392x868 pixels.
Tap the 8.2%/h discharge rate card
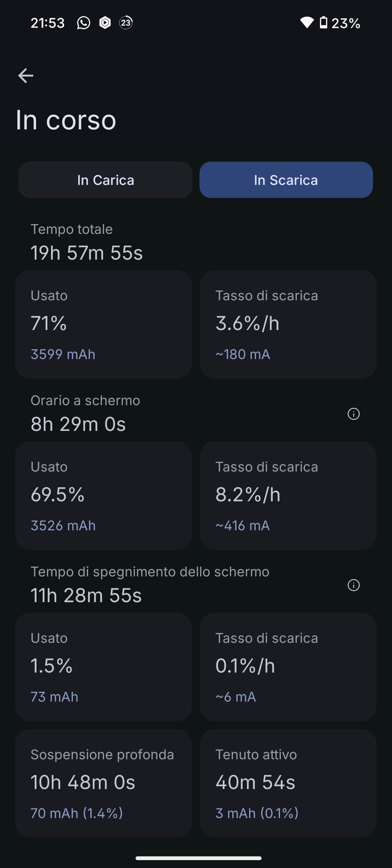[x=288, y=495]
